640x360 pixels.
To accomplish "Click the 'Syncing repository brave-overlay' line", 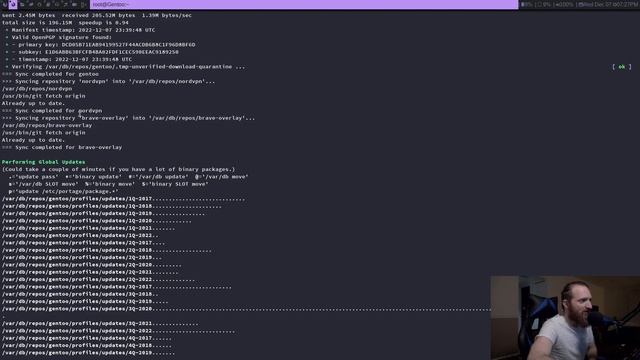I will pos(128,118).
